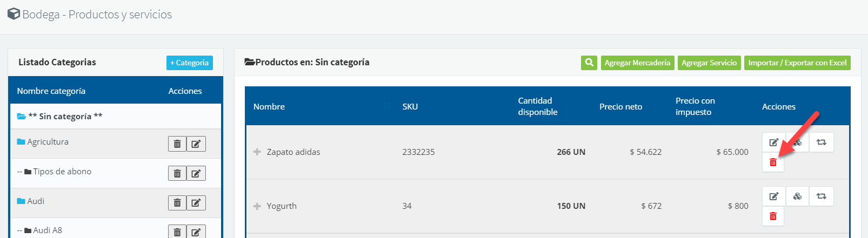
Task: Open Importar / Exportar con Excel
Action: (x=797, y=63)
